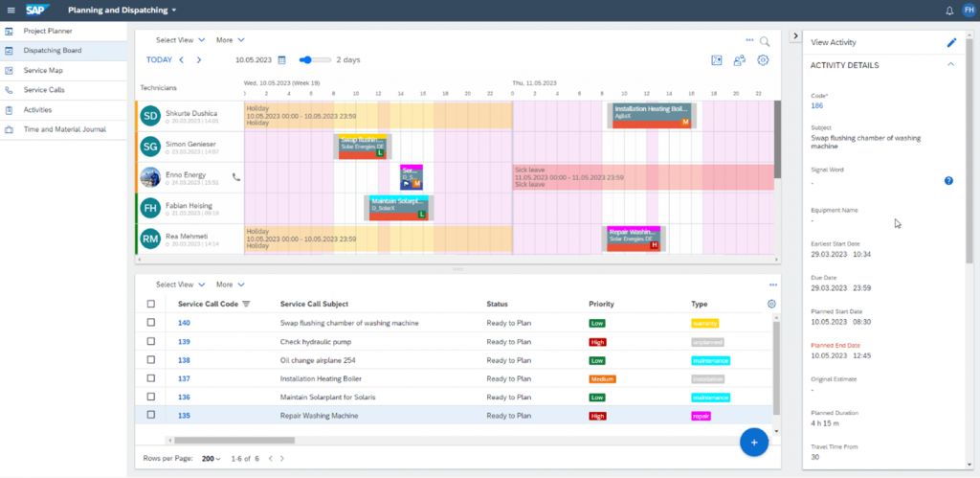Screen dimensions: 980x478
Task: Click the Activities clipboard icon
Action: (x=9, y=110)
